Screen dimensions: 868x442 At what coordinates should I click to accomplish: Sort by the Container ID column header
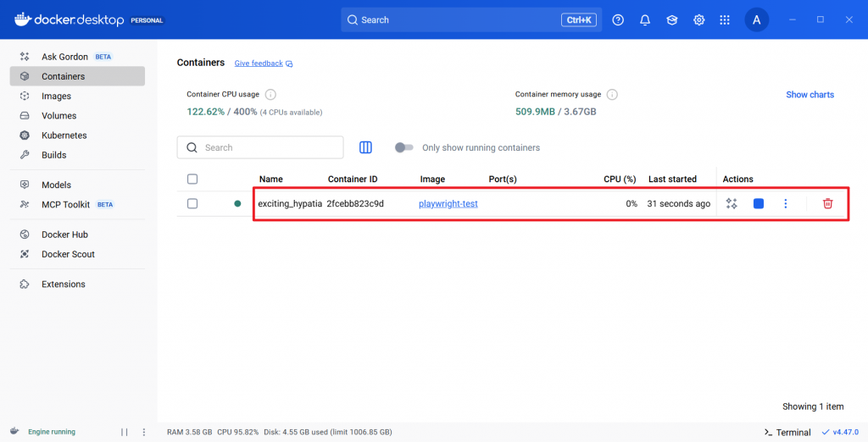[x=353, y=180]
